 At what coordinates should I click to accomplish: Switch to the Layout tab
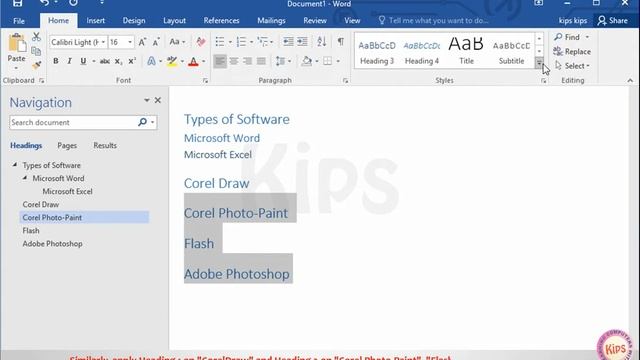click(x=174, y=20)
